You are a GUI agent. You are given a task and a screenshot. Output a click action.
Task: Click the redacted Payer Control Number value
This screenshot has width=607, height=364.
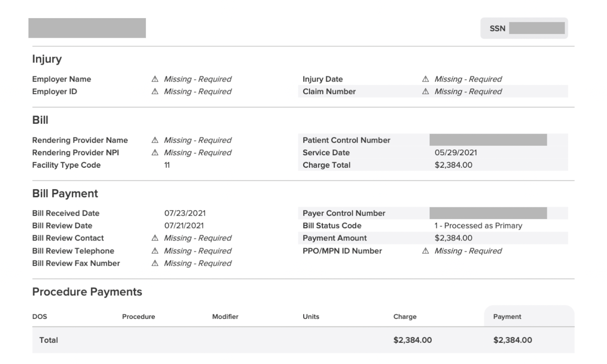point(488,213)
